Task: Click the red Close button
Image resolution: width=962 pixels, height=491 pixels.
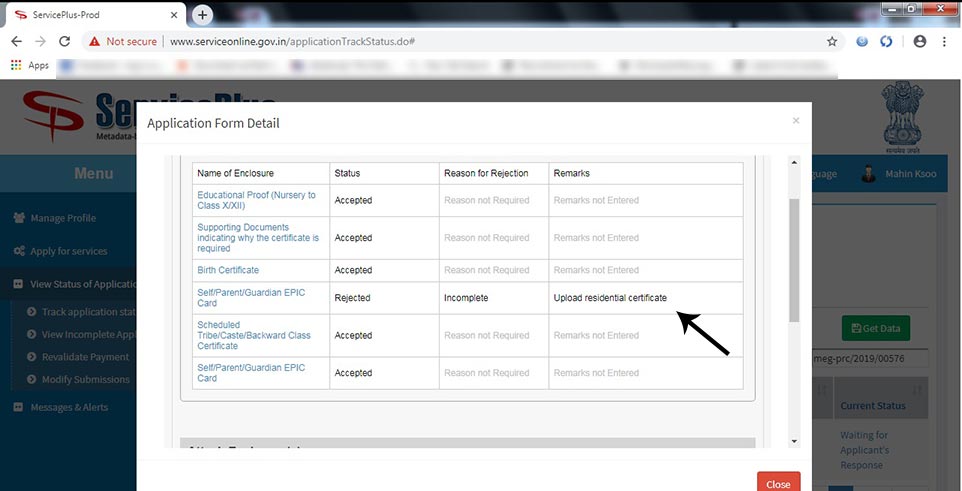Action: pyautogui.click(x=779, y=484)
